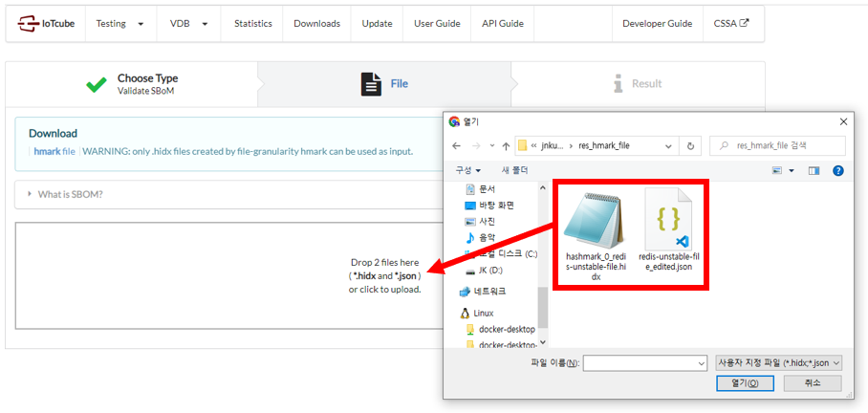The height and width of the screenshot is (413, 868).
Task: Open the Statistics menu item
Action: [x=252, y=24]
